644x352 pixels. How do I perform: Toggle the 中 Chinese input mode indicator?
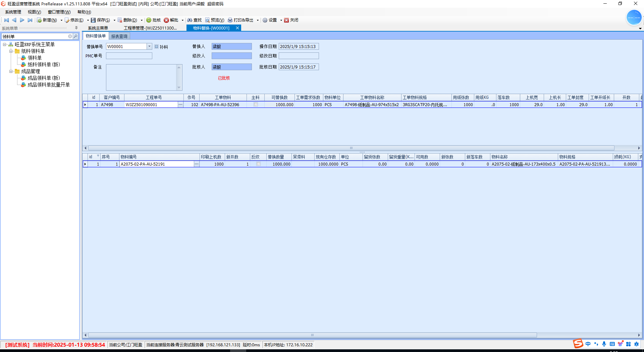coord(588,344)
